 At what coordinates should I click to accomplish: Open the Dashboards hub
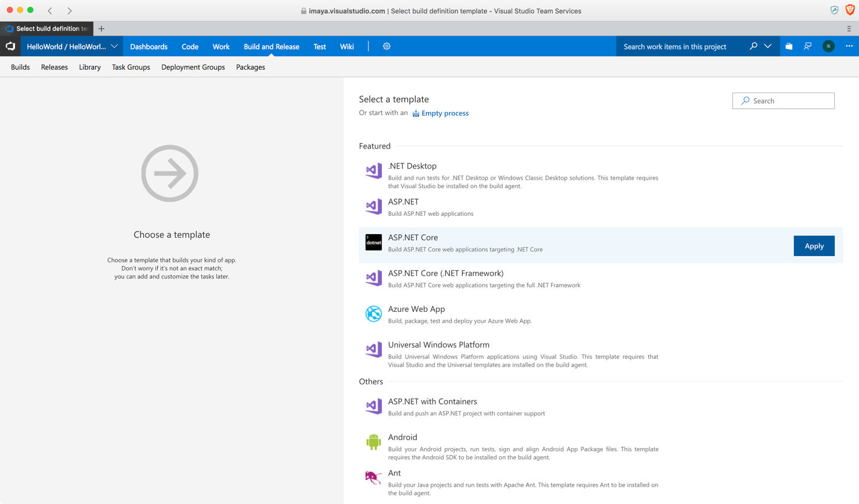[x=149, y=47]
